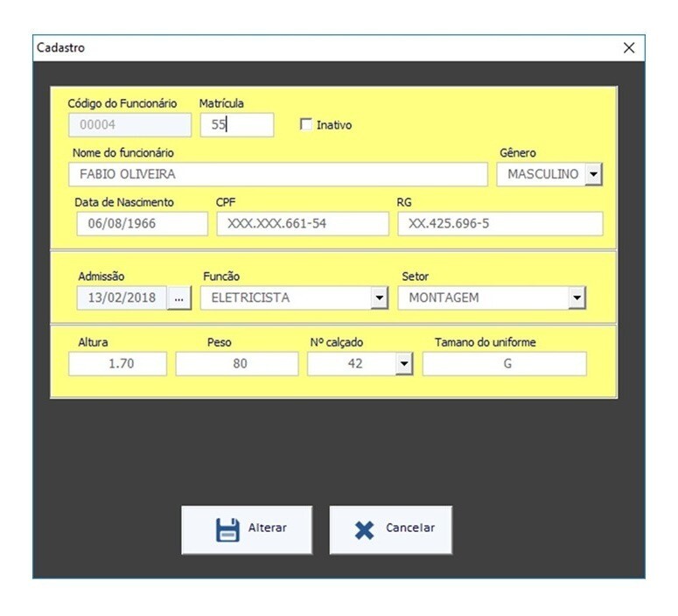Viewport: 678px width, 616px height.
Task: Toggle the Inativo checkbox
Action: (305, 125)
